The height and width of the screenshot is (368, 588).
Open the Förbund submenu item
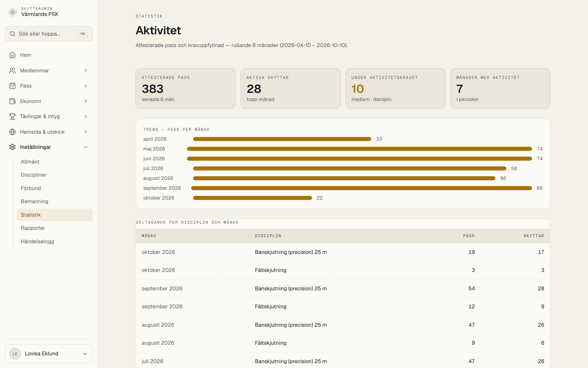55,188
